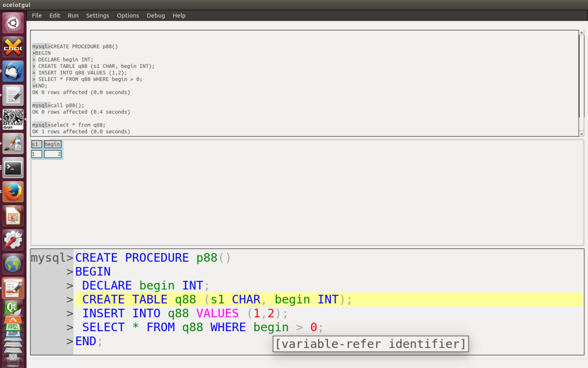Click the ocelotgui launcher icon

(x=13, y=120)
